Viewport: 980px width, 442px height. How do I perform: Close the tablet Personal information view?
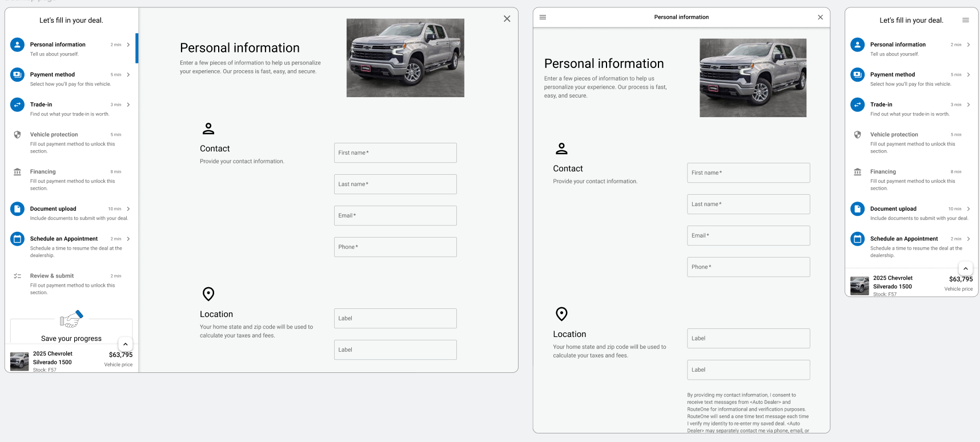821,17
